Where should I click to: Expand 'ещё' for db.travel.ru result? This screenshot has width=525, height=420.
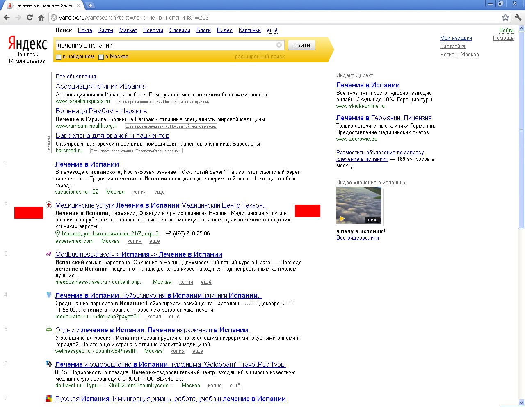235,386
